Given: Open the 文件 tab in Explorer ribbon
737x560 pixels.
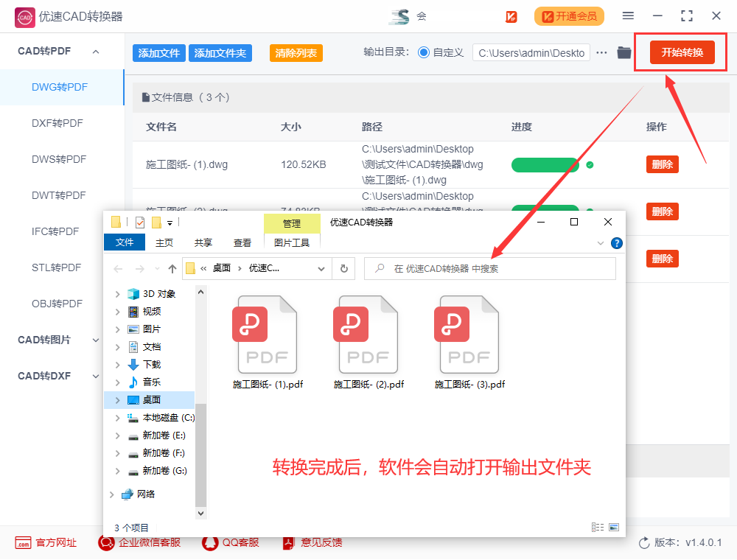Looking at the screenshot, I should tap(124, 242).
